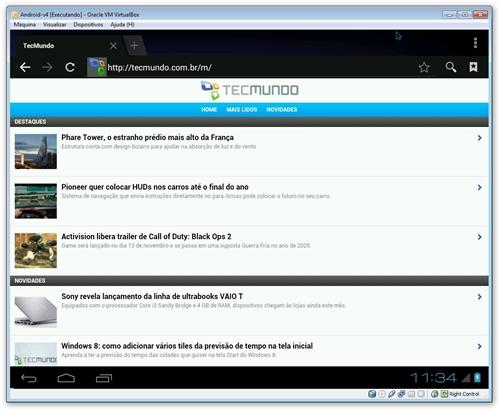Click the VirtualBox hard disk status icon
This screenshot has width=500, height=411.
(x=372, y=394)
